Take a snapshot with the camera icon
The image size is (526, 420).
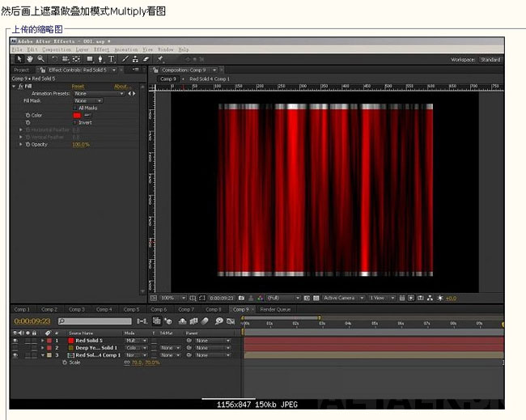[241, 298]
